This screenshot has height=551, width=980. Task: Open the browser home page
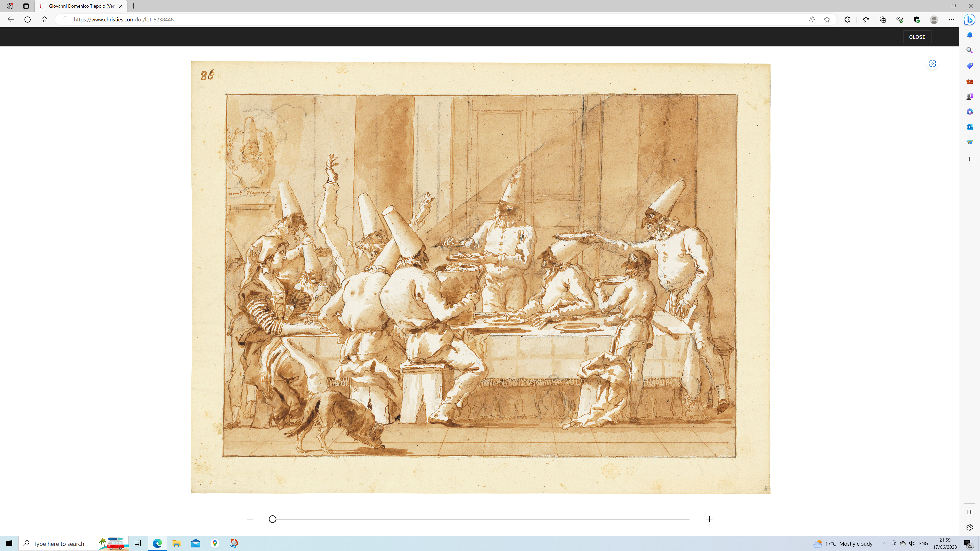pos(44,19)
